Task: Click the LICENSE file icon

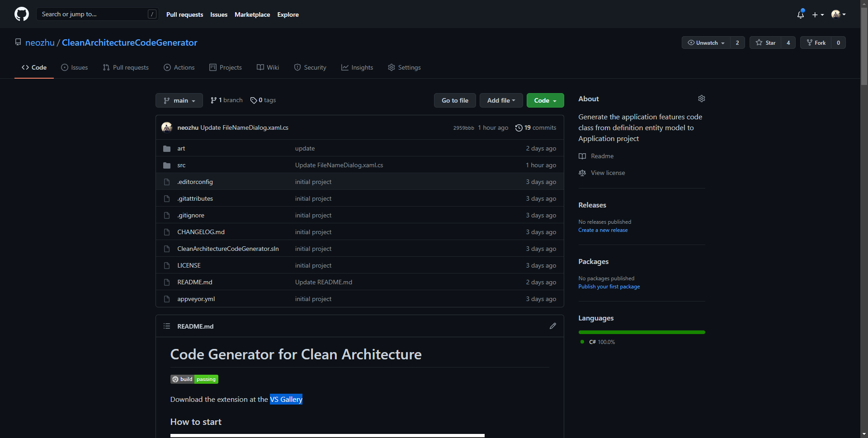Action: 167,265
